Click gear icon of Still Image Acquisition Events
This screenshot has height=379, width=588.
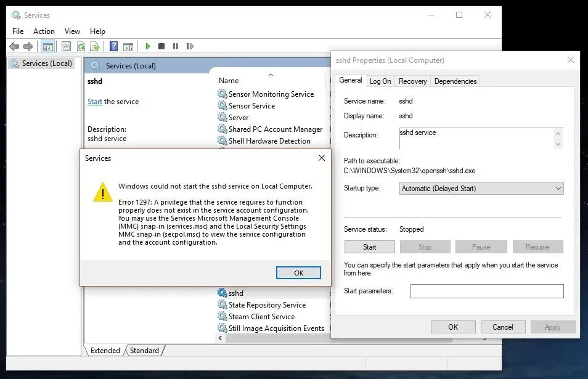223,328
